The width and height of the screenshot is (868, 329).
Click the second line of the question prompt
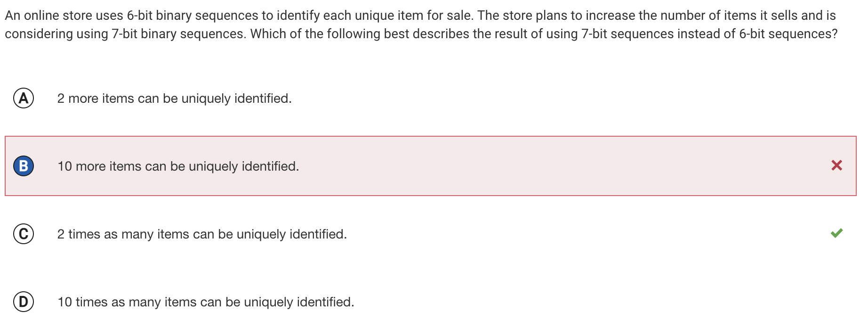(421, 34)
